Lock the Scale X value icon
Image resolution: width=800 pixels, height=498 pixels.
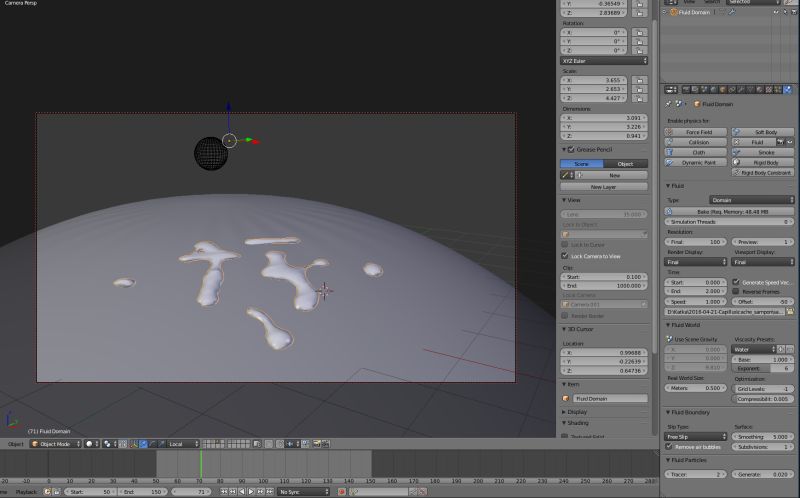click(639, 80)
